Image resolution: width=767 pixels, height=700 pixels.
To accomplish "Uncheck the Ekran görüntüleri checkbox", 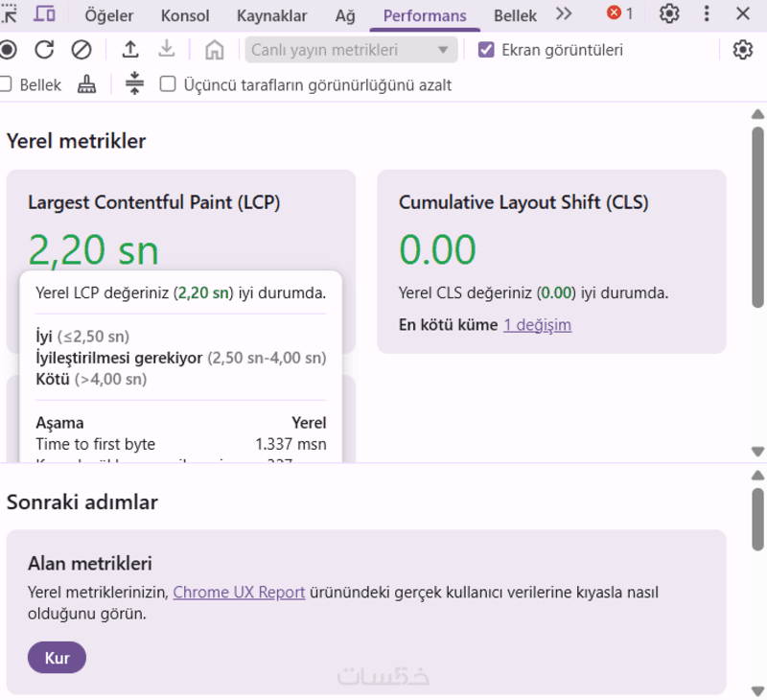I will [x=486, y=50].
